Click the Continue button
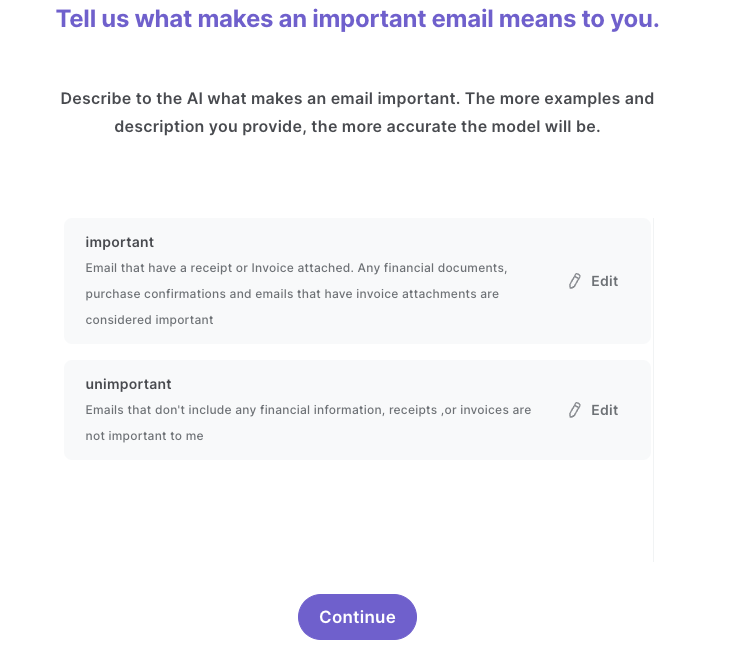 [x=357, y=617]
